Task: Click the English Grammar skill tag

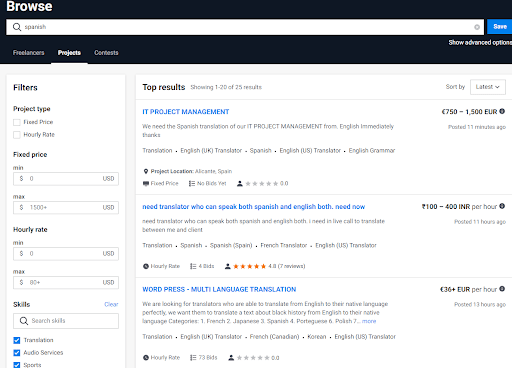Action: tap(372, 151)
